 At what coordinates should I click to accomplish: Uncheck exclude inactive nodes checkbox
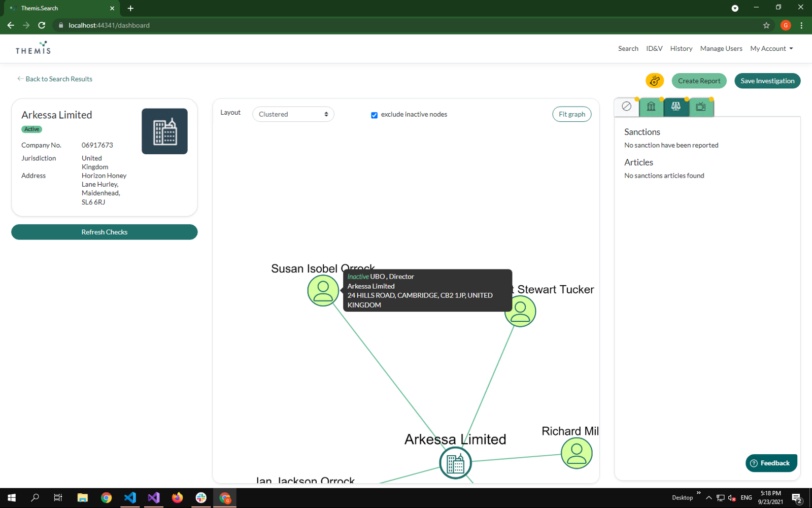coord(374,115)
